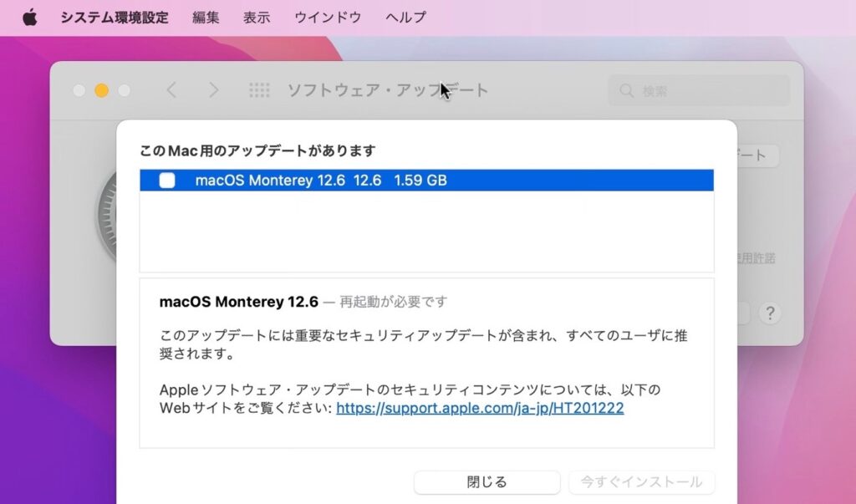Click the 閉じる button

tap(487, 482)
